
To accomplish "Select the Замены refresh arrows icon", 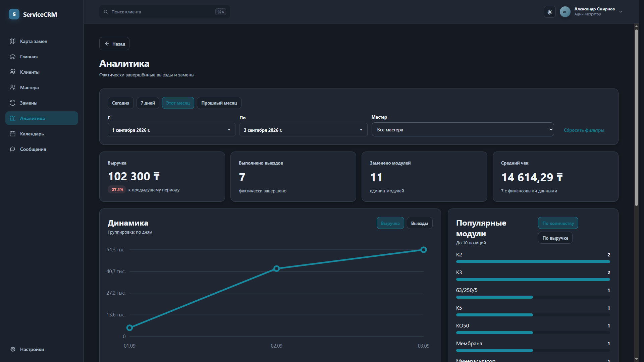I will click(13, 103).
